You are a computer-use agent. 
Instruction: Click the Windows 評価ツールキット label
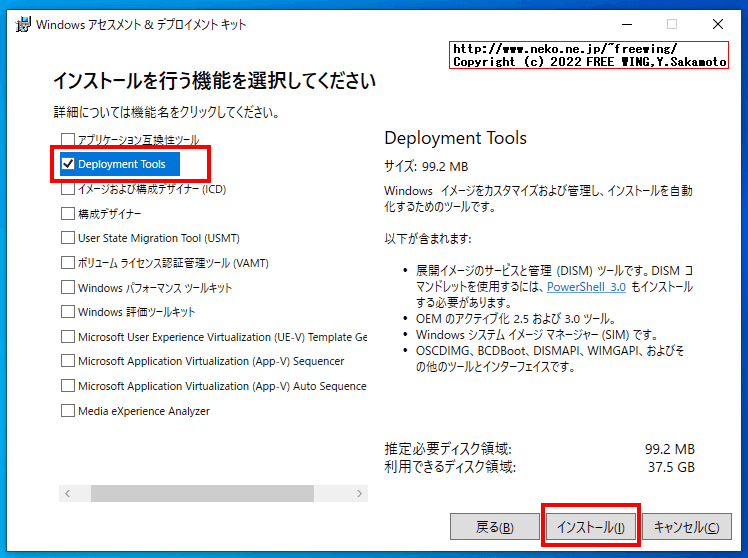coord(136,312)
